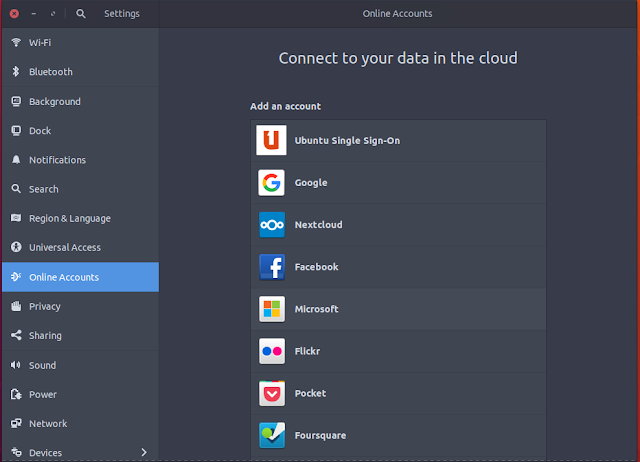640x462 pixels.
Task: Add a Google account
Action: point(398,182)
